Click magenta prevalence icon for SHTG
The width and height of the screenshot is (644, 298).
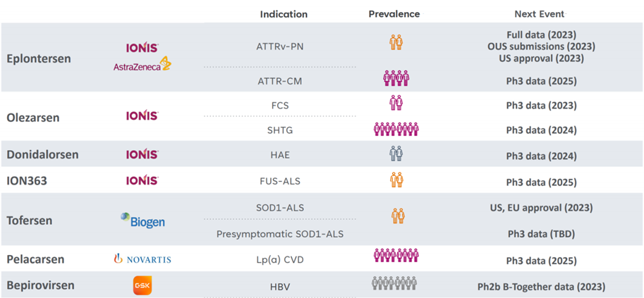(x=396, y=129)
